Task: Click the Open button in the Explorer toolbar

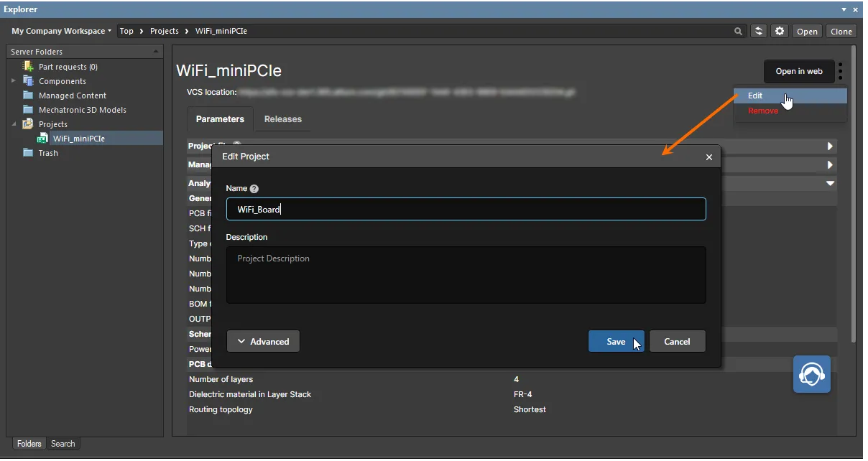Action: (x=807, y=32)
